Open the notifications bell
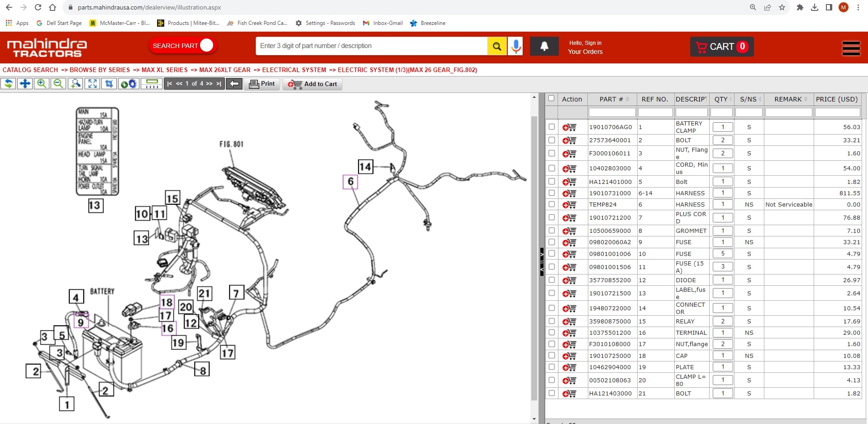The height and width of the screenshot is (424, 868). (544, 46)
